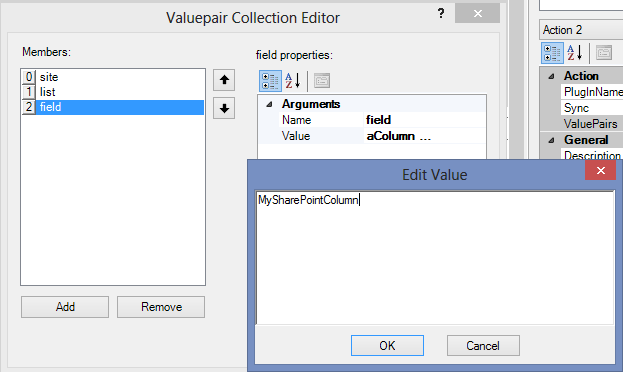Open Property Pages icon in field properties
Image resolution: width=623 pixels, height=372 pixels.
click(322, 81)
